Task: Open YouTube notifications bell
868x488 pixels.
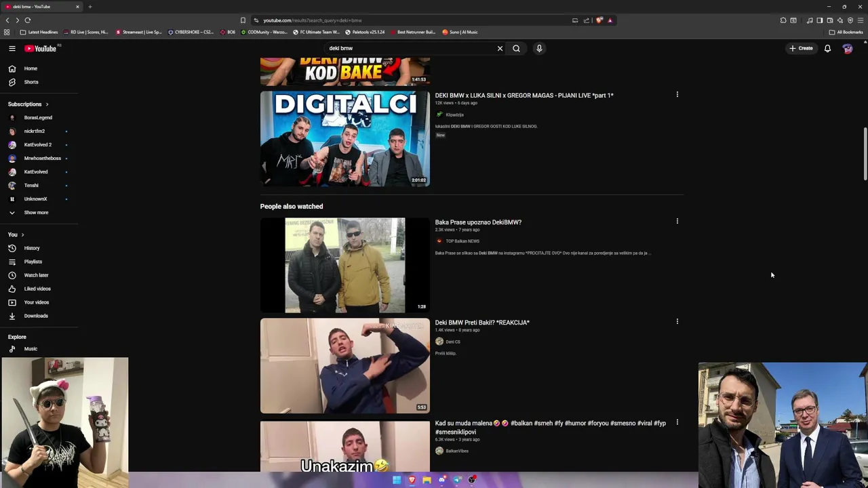Action: tap(827, 48)
